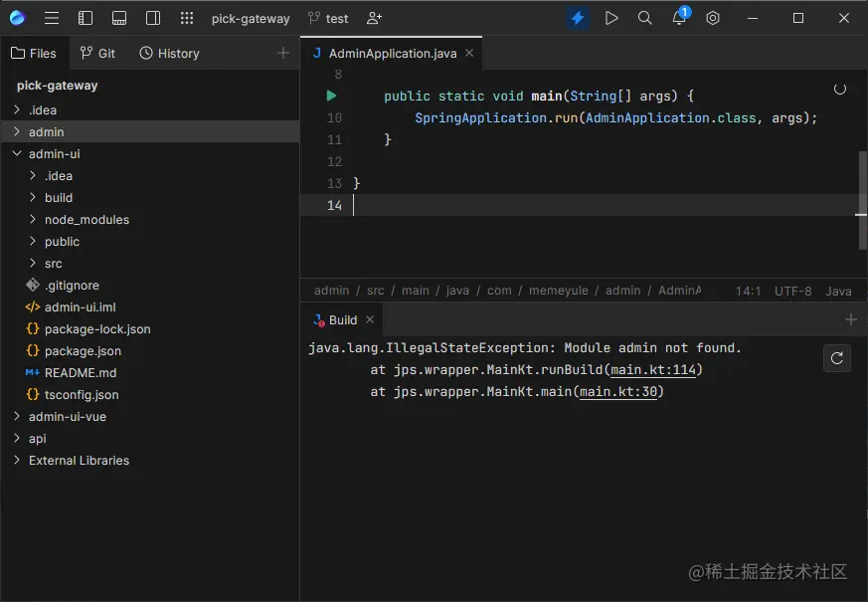The image size is (868, 602).
Task: Click the loading spinner in editor
Action: (x=840, y=89)
